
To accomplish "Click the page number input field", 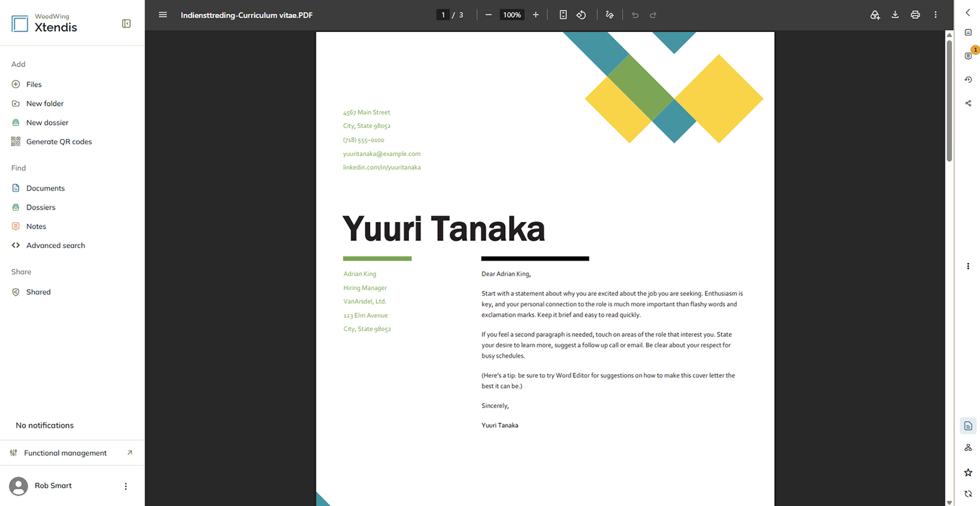I will pos(443,14).
